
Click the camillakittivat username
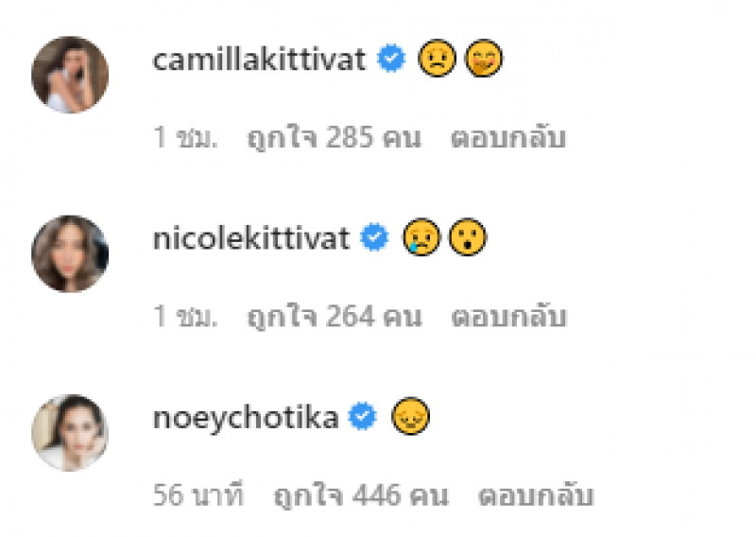pyautogui.click(x=259, y=60)
